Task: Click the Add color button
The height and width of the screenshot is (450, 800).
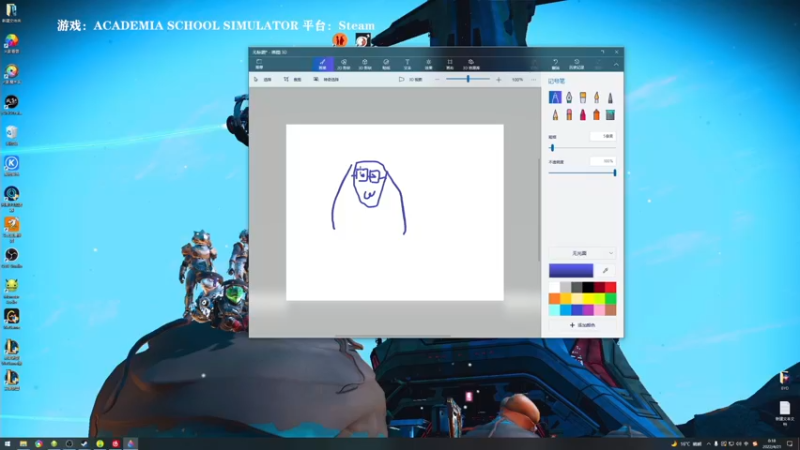Action: click(x=582, y=325)
